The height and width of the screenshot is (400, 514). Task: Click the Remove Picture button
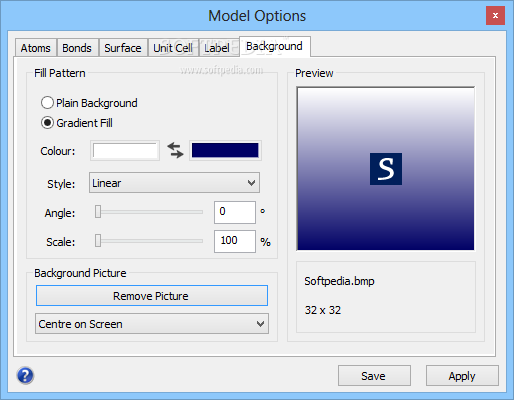pyautogui.click(x=152, y=296)
